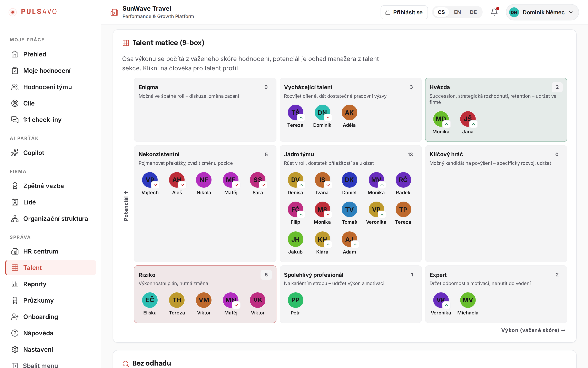Click the Talent grid icon in sidebar
Image resolution: width=588 pixels, height=368 pixels.
pyautogui.click(x=15, y=267)
